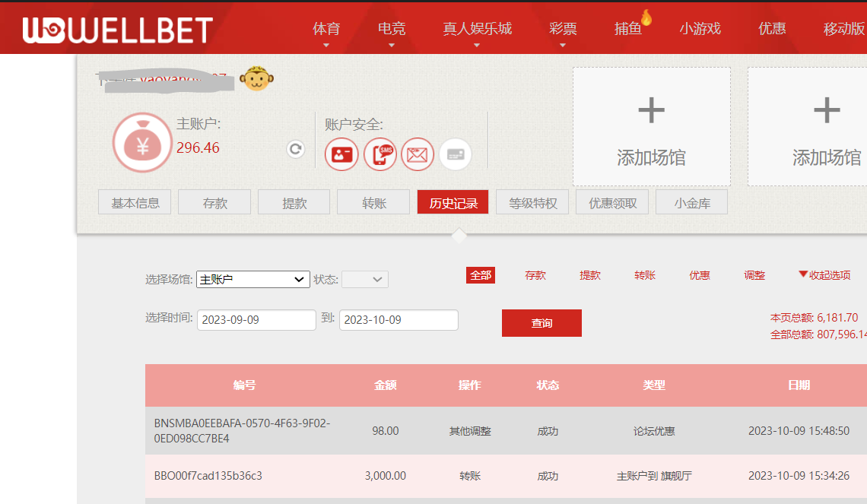Open the ID card security icon
This screenshot has height=504, width=867.
pos(341,154)
